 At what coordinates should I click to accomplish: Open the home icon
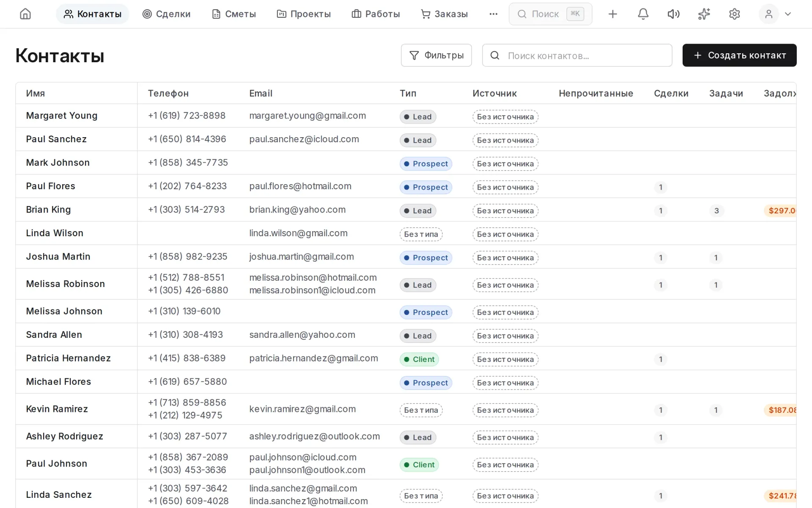tap(25, 14)
